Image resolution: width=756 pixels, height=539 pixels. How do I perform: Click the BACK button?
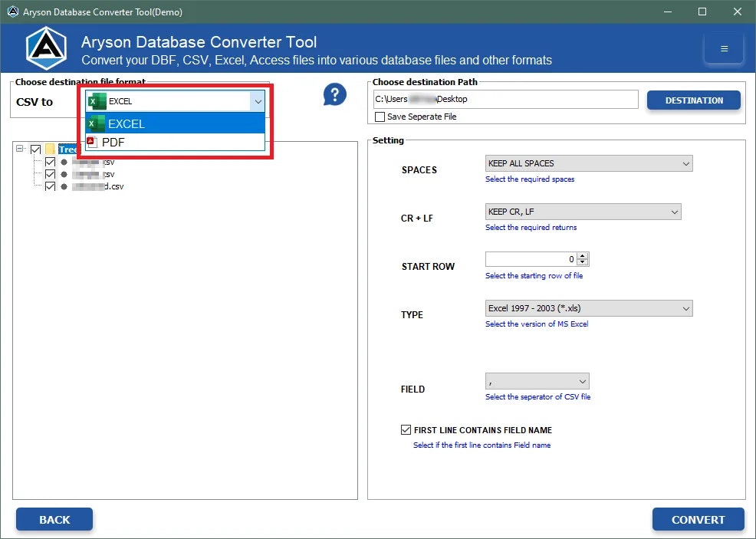[x=54, y=520]
